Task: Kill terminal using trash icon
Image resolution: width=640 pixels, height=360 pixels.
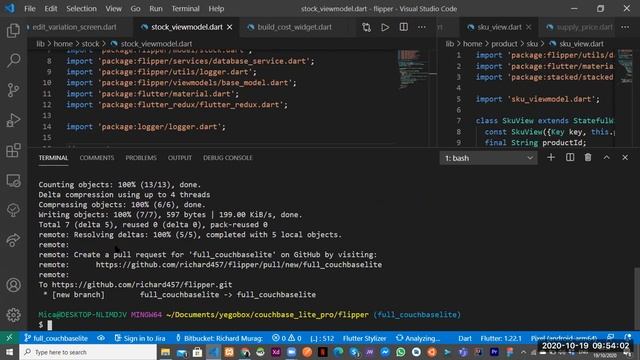Action: click(588, 158)
